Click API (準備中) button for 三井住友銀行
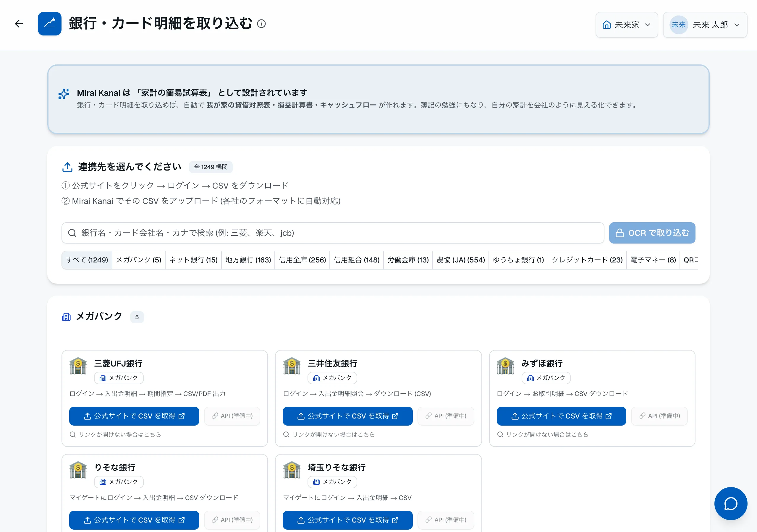 pos(446,416)
